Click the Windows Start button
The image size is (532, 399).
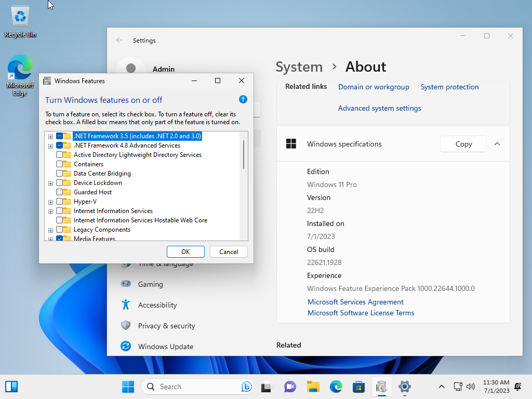[128, 387]
